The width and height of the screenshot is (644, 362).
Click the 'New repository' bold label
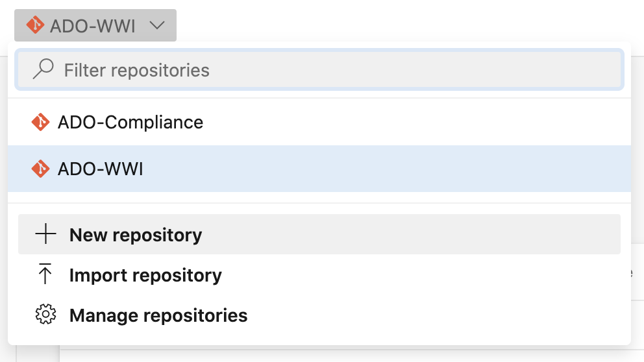(x=136, y=235)
